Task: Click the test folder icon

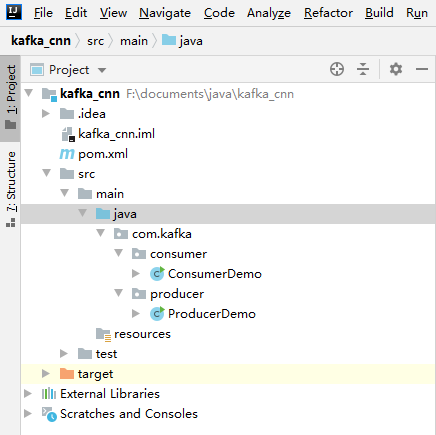Action: [85, 354]
